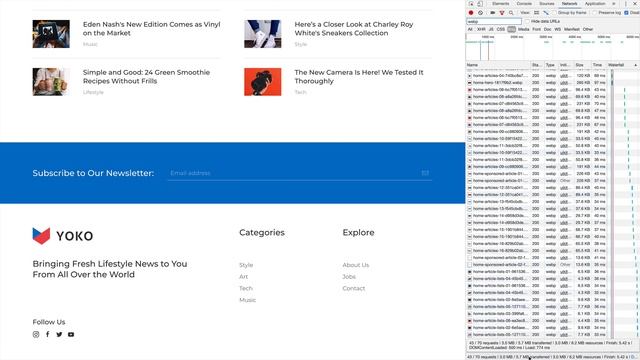Screen dimensions: 640x360
Task: Filter requests by WS
Action: pyautogui.click(x=558, y=29)
